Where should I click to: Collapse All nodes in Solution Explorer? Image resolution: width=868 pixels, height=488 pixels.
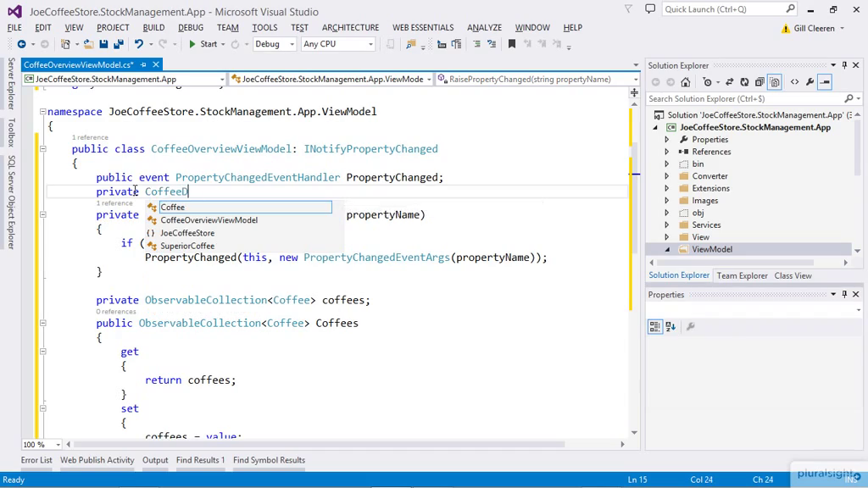(759, 82)
